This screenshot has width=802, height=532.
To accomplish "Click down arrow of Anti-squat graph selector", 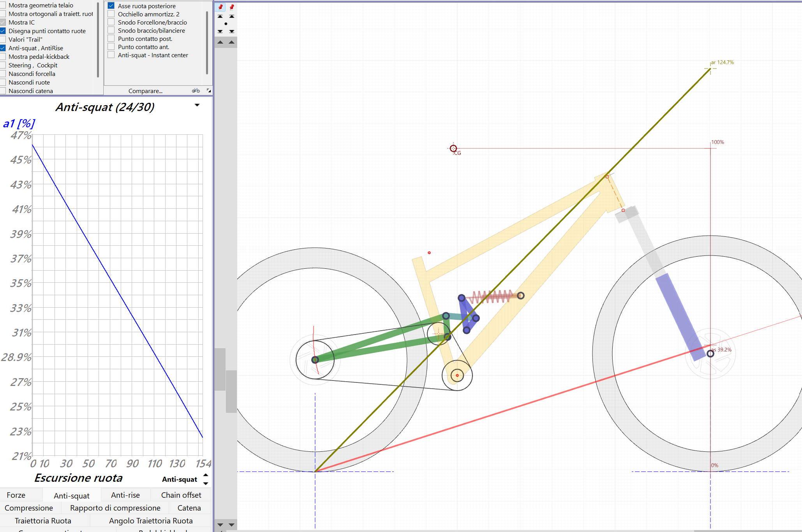I will coord(206,483).
